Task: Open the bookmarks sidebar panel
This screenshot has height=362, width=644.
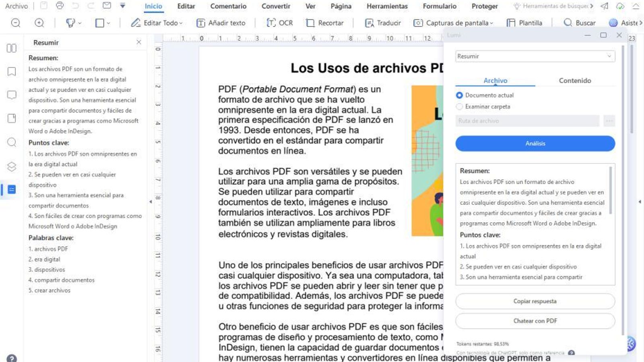Action: point(12,72)
